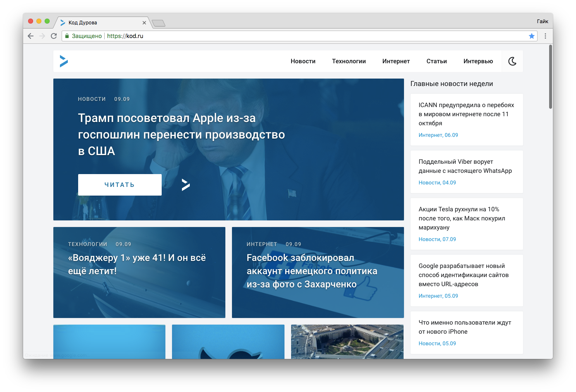Viewport: 576px width, 392px height.
Task: Open the «Вояджеру 1» уже 41 article
Action: (x=137, y=264)
